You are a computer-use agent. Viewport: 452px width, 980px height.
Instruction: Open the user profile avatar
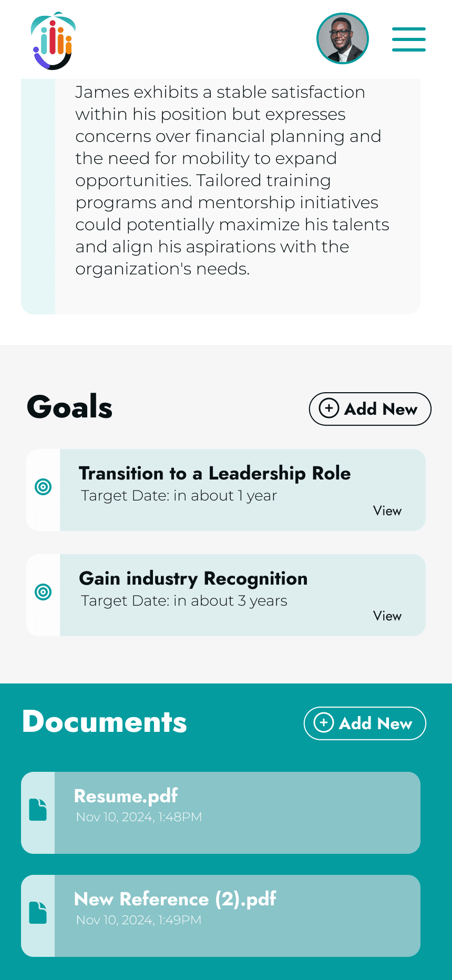[343, 39]
